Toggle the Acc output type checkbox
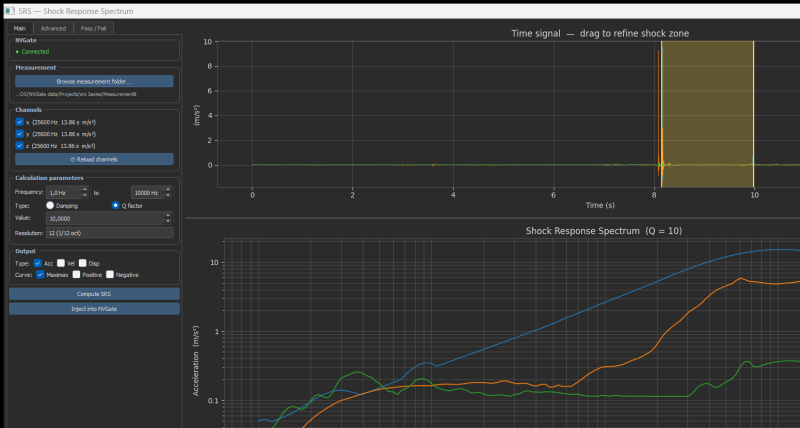800x428 pixels. pos(38,263)
